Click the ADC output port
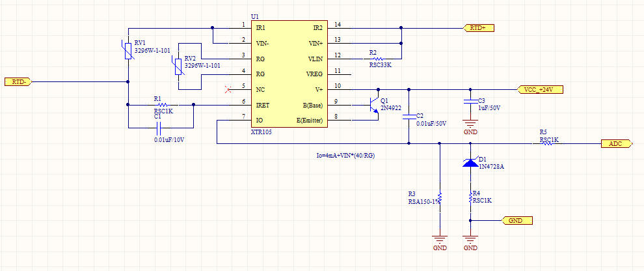644x271 pixels. 617,143
